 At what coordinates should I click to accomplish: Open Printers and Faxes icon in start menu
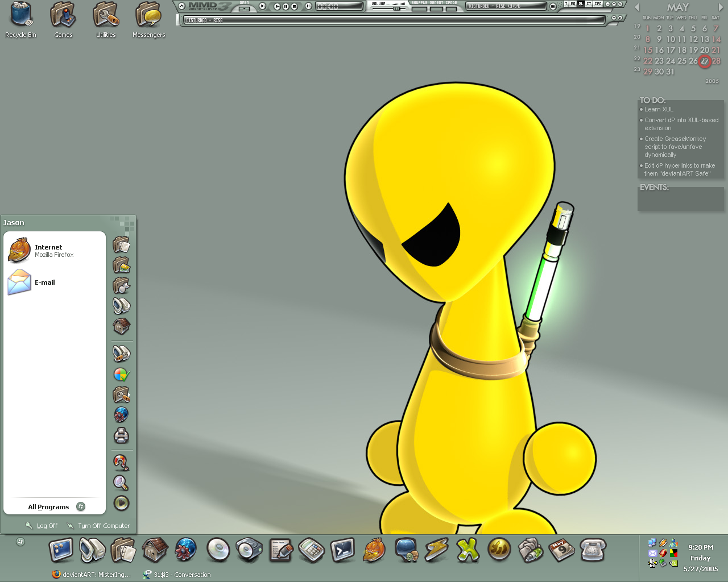pos(121,435)
